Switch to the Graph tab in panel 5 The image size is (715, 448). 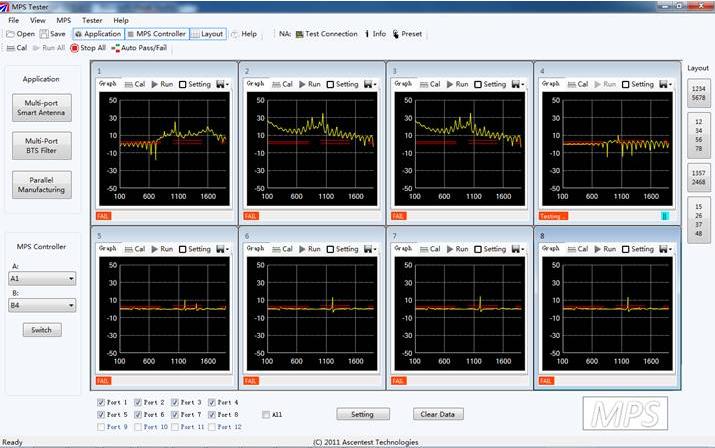107,249
